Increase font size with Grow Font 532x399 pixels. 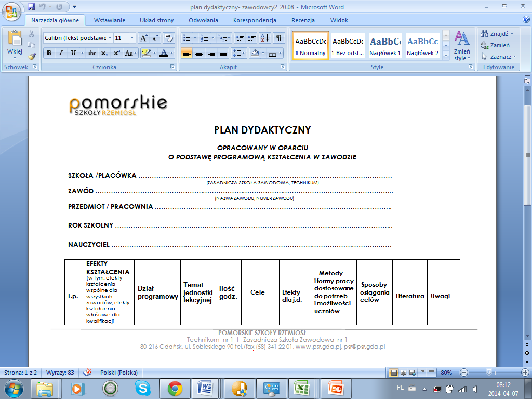pyautogui.click(x=143, y=38)
